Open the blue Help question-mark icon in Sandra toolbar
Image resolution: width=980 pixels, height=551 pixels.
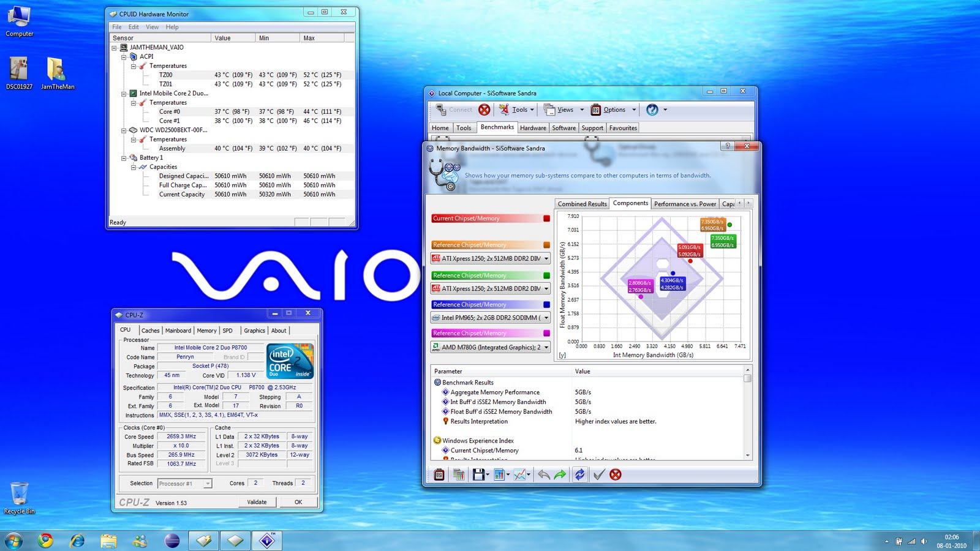pos(652,110)
